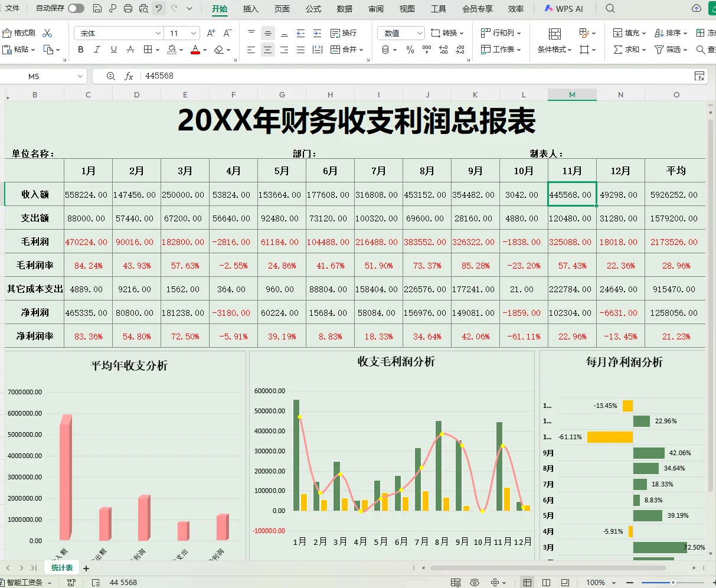
Task: Switch to the 视图 tab
Action: (407, 9)
